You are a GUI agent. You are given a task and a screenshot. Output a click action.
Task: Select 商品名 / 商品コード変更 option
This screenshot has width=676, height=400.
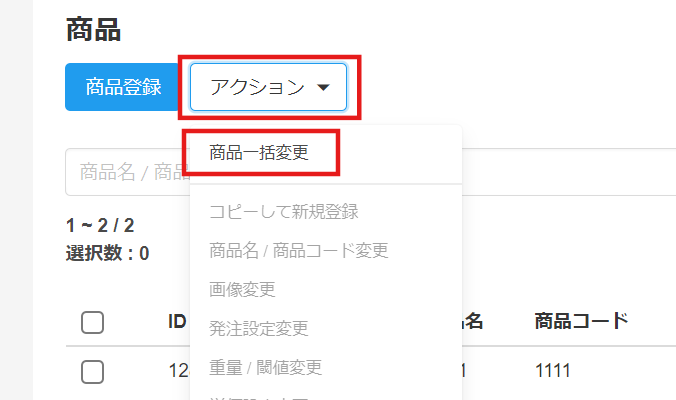pyautogui.click(x=298, y=250)
